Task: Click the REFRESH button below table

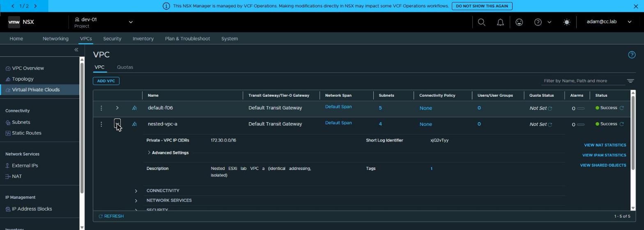Action: [111, 216]
